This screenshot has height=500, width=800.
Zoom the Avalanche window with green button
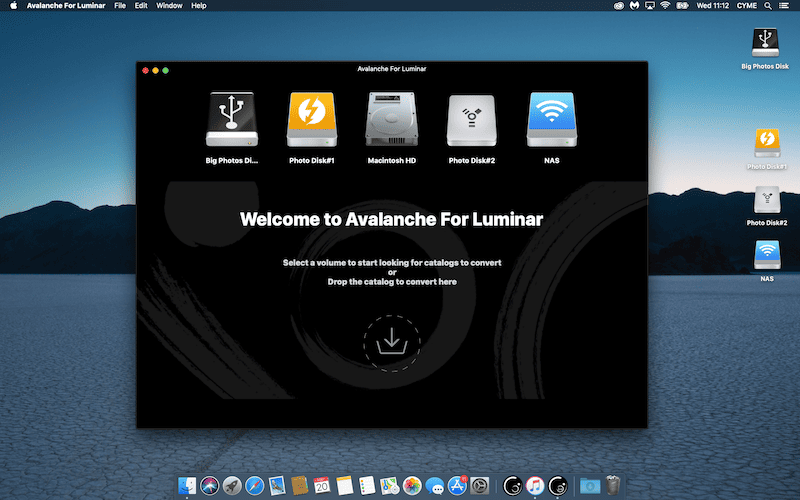[x=165, y=70]
